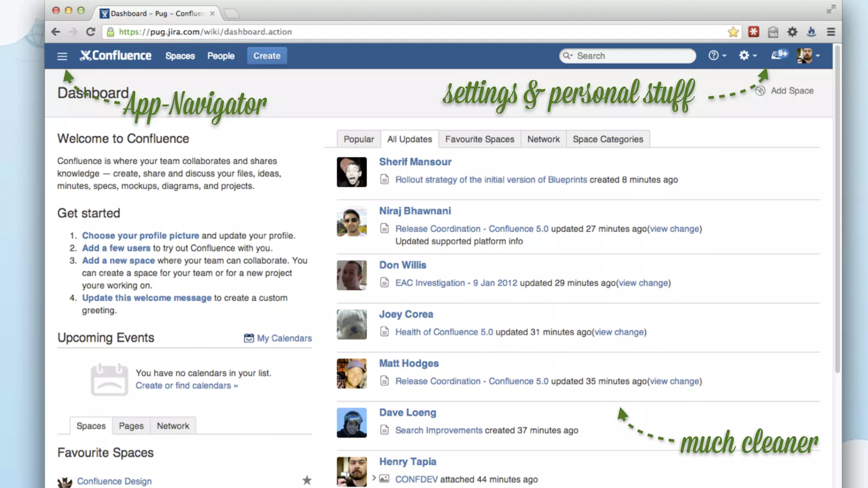This screenshot has width=868, height=488.
Task: Open a new browser tab
Action: [232, 14]
